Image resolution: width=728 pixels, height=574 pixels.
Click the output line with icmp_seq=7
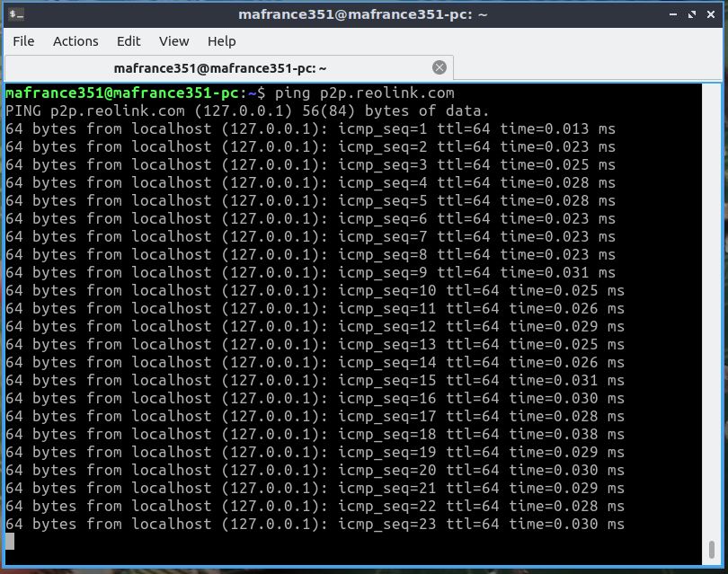pos(310,236)
